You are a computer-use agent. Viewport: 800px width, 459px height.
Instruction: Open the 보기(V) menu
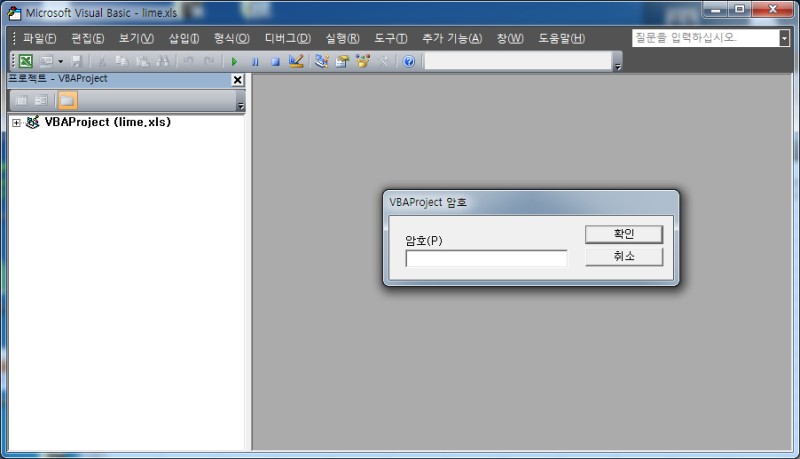(x=136, y=38)
